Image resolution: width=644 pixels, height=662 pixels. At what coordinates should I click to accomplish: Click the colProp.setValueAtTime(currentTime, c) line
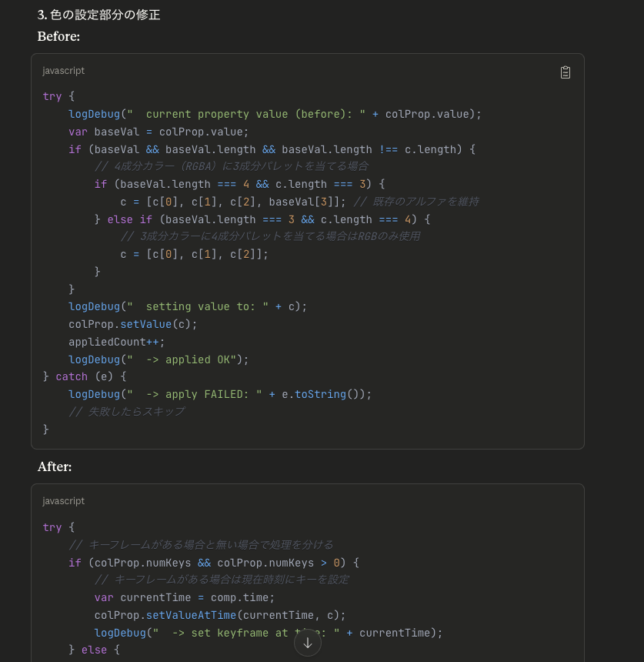pos(220,615)
